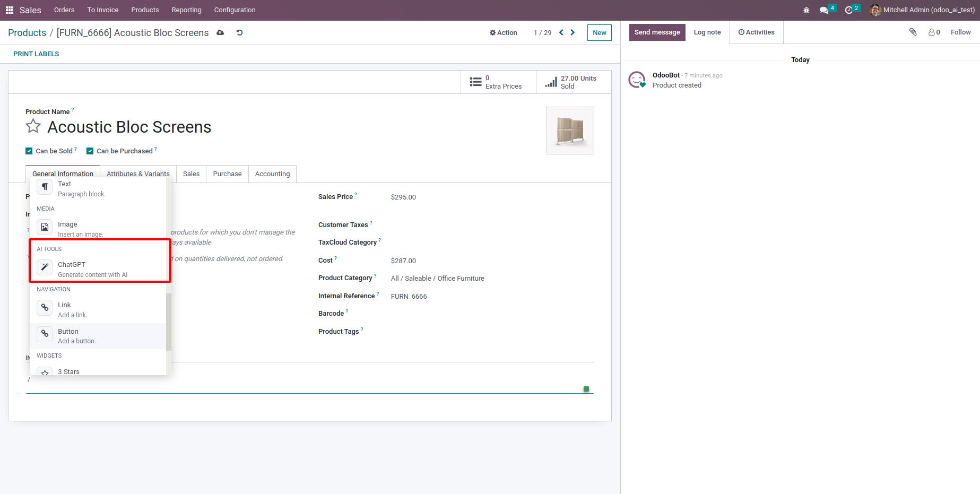Viewport: 980px width, 494px height.
Task: Click the Customer Taxes field
Action: tap(492, 225)
